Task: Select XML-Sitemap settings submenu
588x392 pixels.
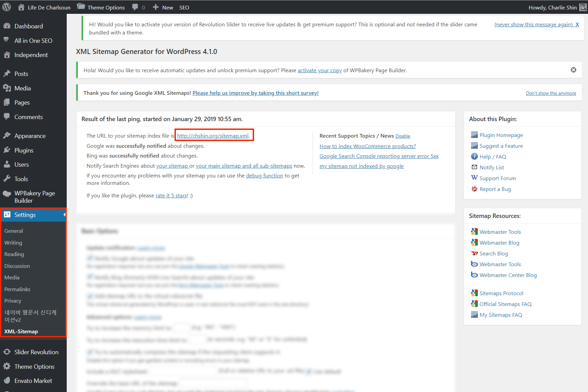Action: (21, 331)
